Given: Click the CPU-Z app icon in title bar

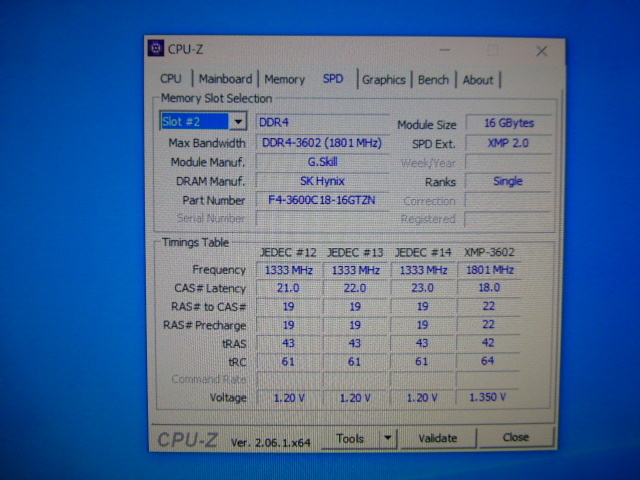Looking at the screenshot, I should [156, 49].
